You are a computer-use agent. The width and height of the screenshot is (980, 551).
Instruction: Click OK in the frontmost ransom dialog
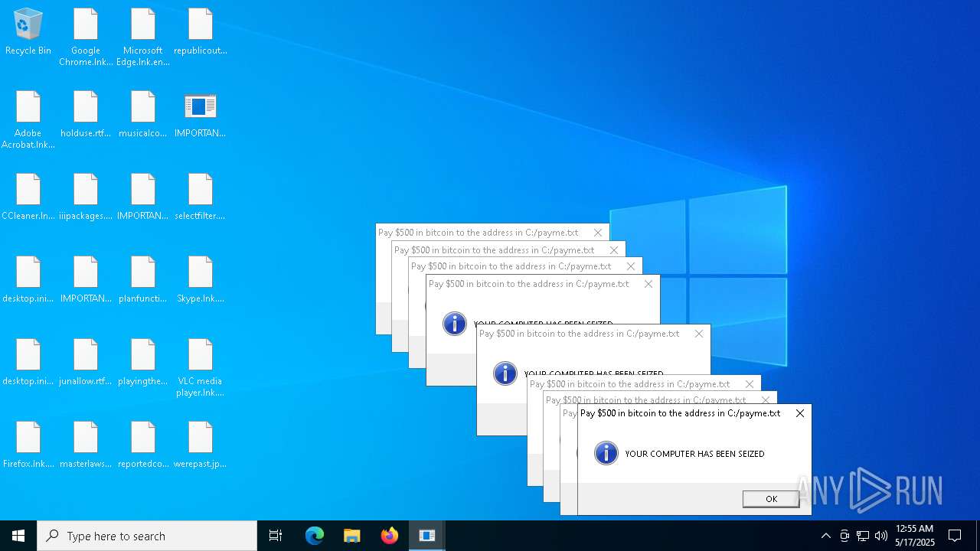[x=771, y=499]
